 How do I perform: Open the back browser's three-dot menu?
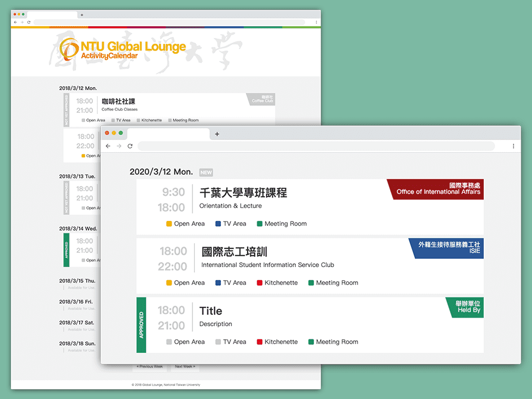[316, 22]
